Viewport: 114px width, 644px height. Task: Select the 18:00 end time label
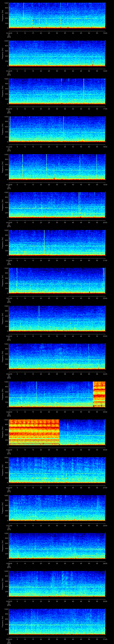click(x=105, y=147)
